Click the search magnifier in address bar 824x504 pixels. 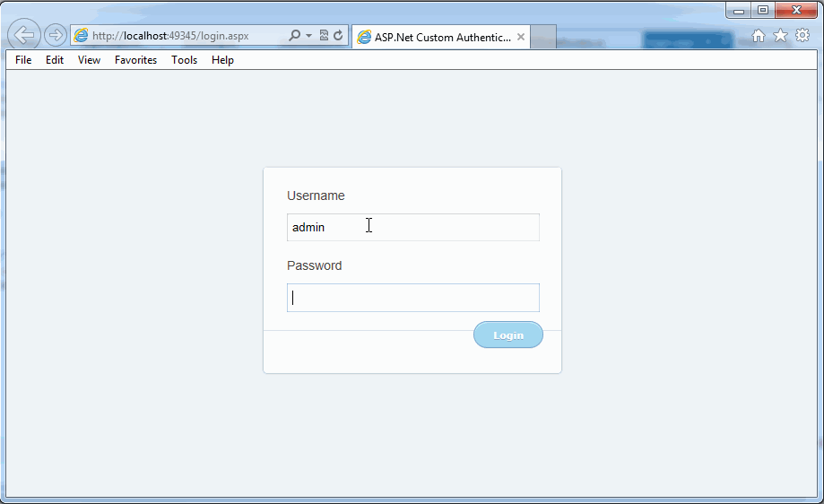[x=295, y=36]
